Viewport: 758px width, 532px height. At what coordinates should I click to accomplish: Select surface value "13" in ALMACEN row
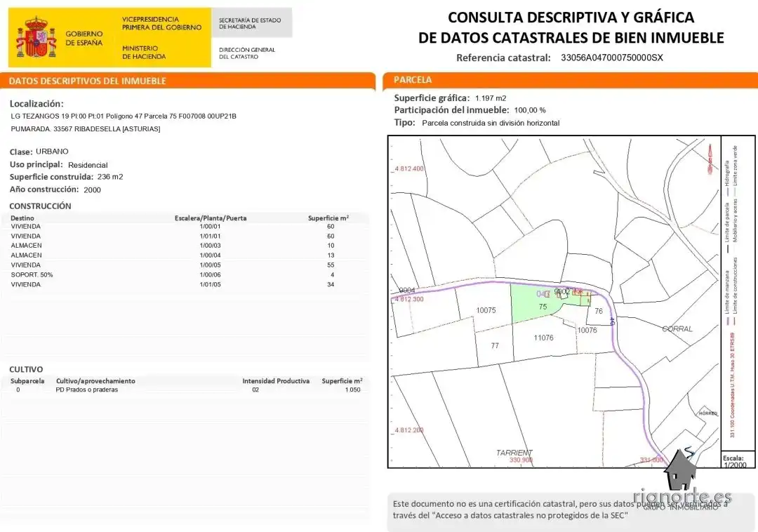click(331, 255)
